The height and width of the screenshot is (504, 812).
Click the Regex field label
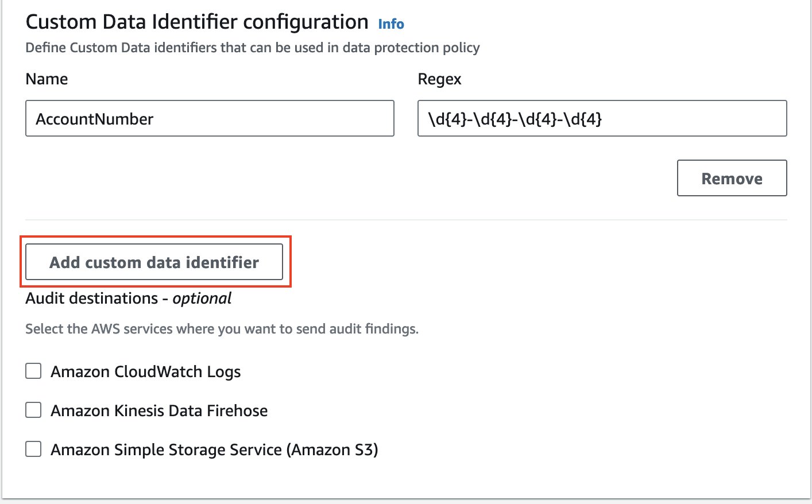(x=439, y=79)
